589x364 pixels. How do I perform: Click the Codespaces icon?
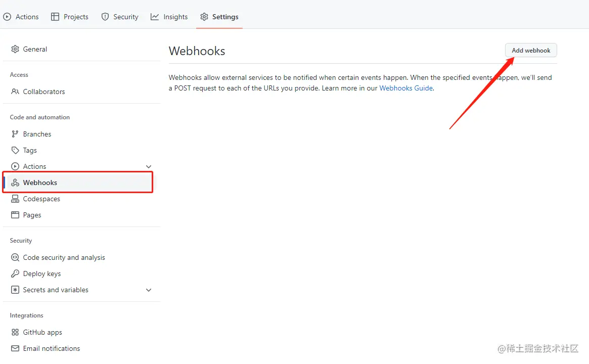[x=15, y=199]
